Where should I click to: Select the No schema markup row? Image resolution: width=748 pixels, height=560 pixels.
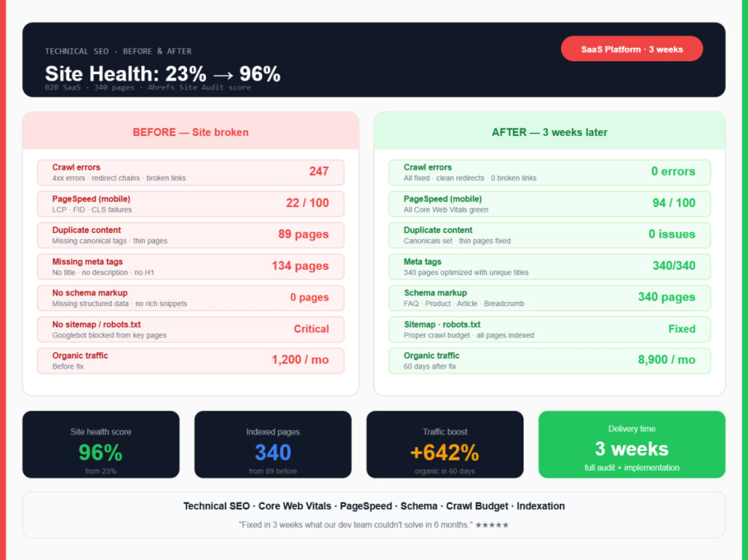pyautogui.click(x=191, y=298)
